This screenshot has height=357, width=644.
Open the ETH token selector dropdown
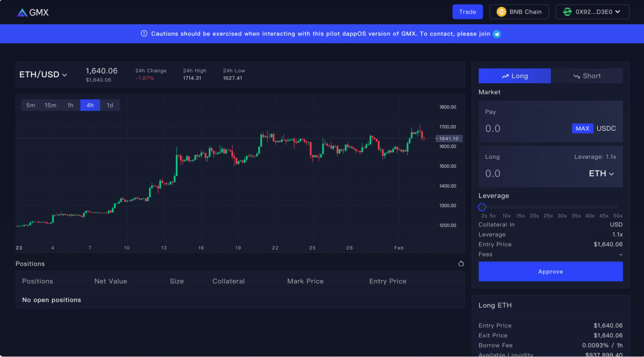601,173
